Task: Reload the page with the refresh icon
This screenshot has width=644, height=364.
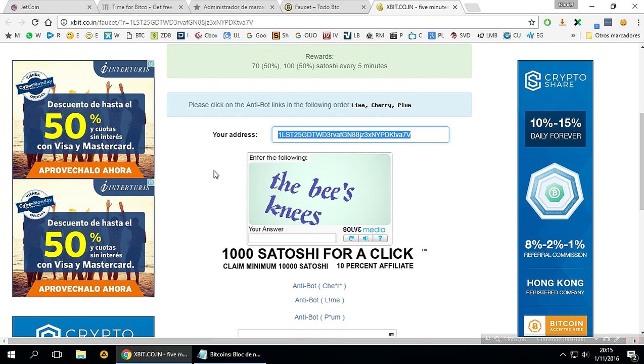Action: 35,22
